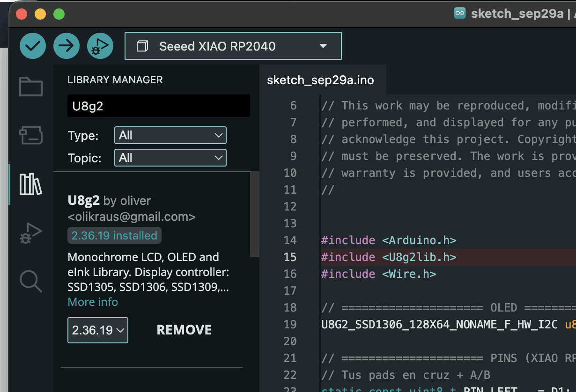Viewport: 576px width, 392px height.
Task: Click the 2.36.19 installed badge
Action: 114,235
